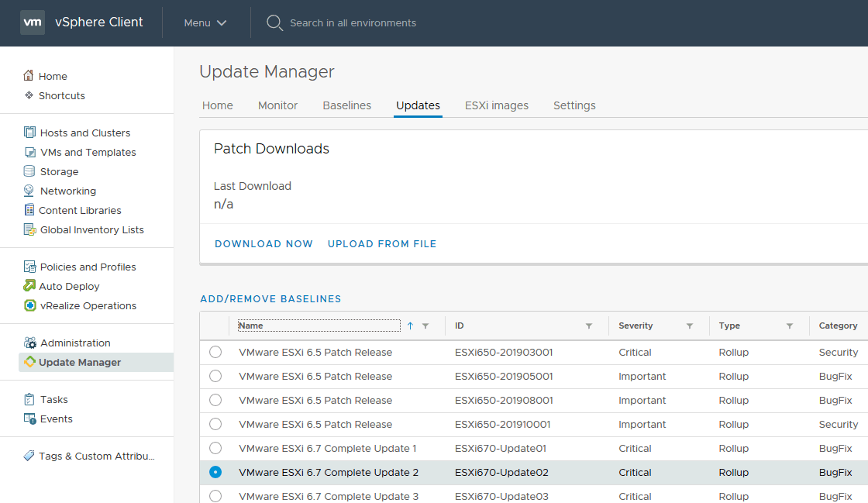
Task: Select the Auto Deploy icon
Action: coord(29,286)
